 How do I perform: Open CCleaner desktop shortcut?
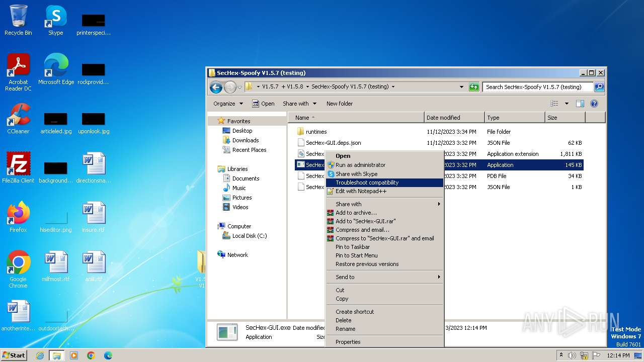(x=18, y=119)
